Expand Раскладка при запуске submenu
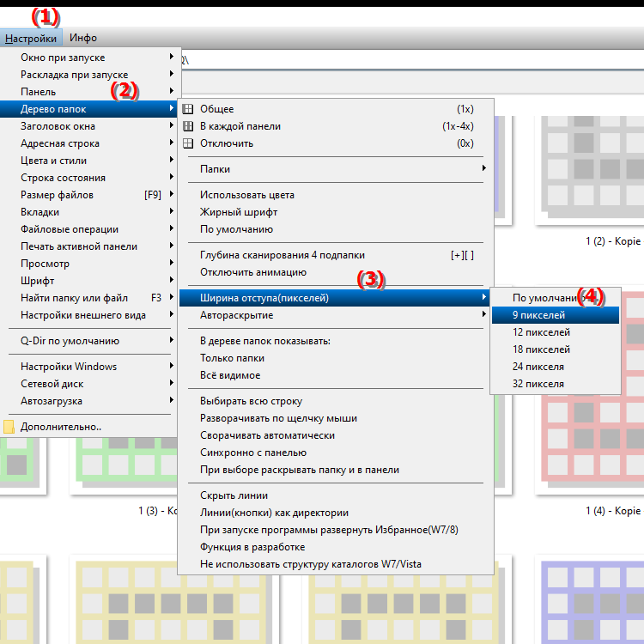 click(88, 75)
